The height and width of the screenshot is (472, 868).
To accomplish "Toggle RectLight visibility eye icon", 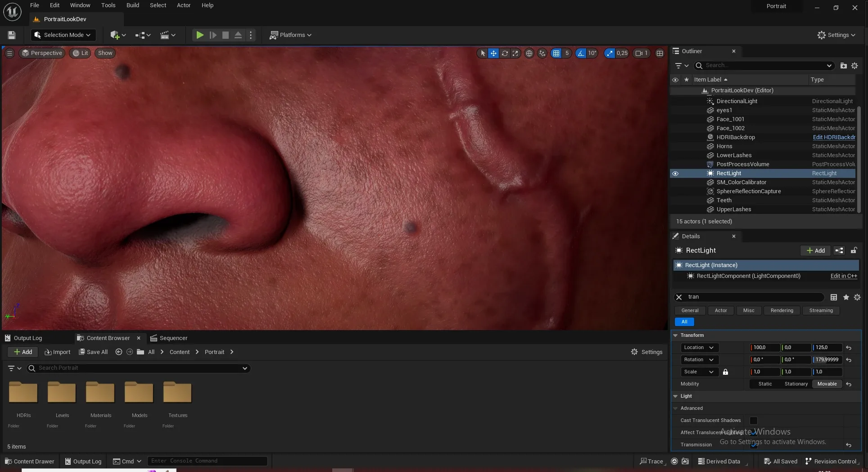I will 675,173.
